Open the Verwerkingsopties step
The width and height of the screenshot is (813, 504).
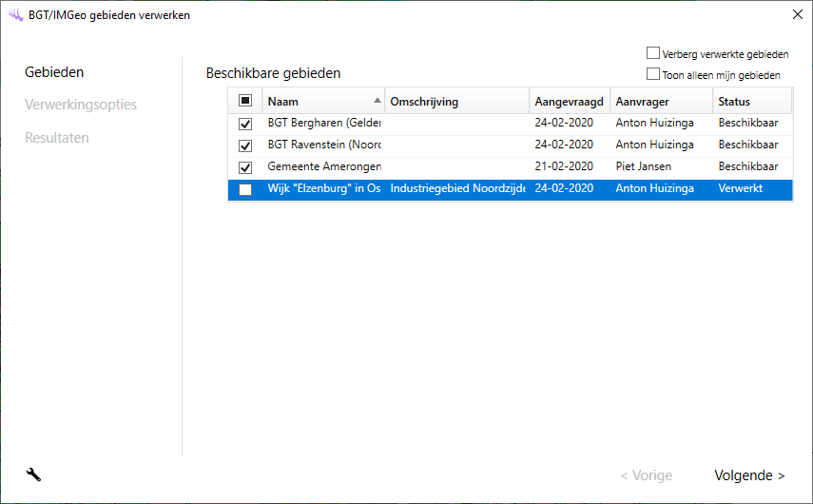[81, 105]
